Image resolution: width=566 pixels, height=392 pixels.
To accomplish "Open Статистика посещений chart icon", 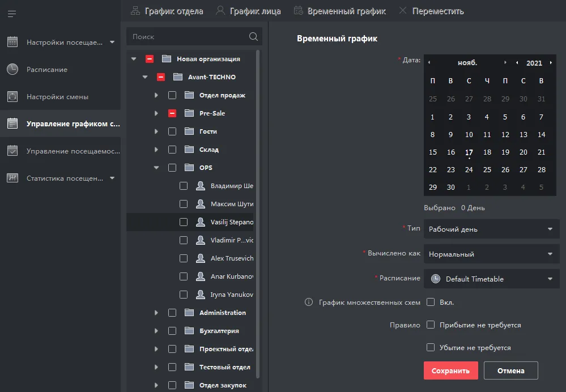I will pos(12,178).
